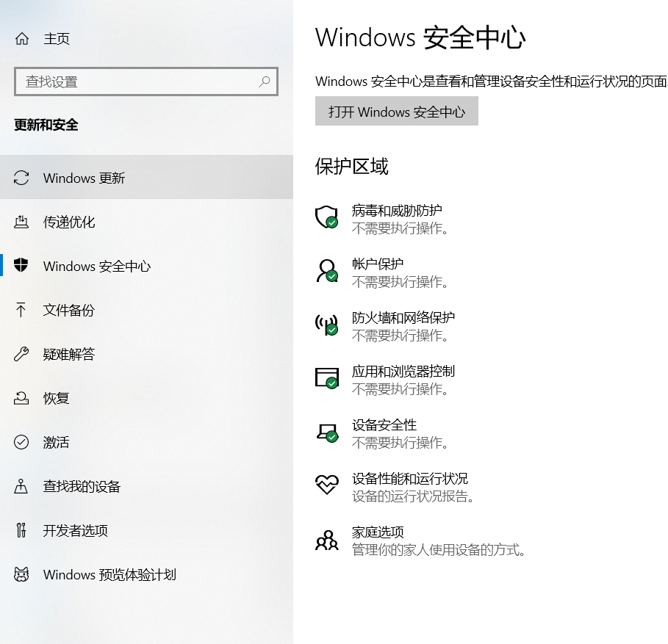
Task: Click the 家庭选项 family icon
Action: point(327,540)
